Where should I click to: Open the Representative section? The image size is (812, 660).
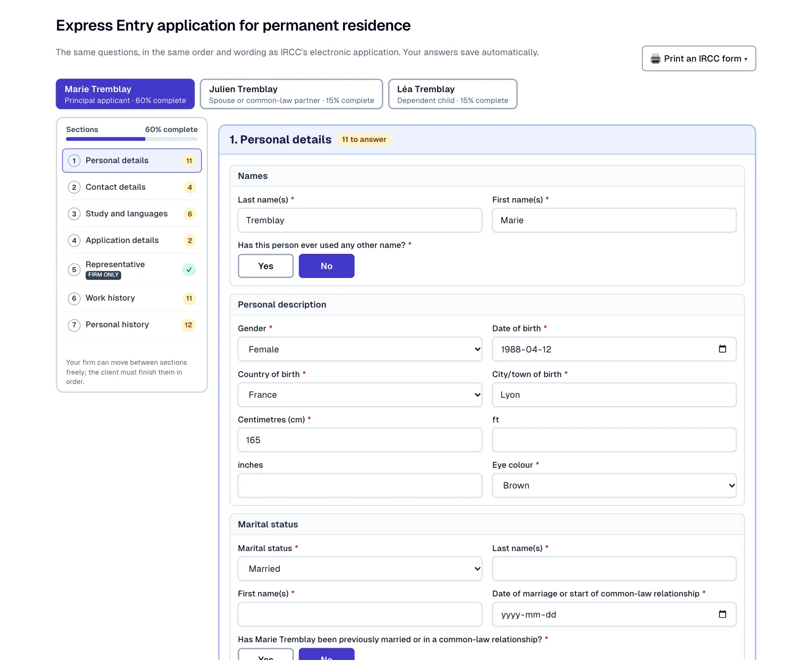point(132,270)
